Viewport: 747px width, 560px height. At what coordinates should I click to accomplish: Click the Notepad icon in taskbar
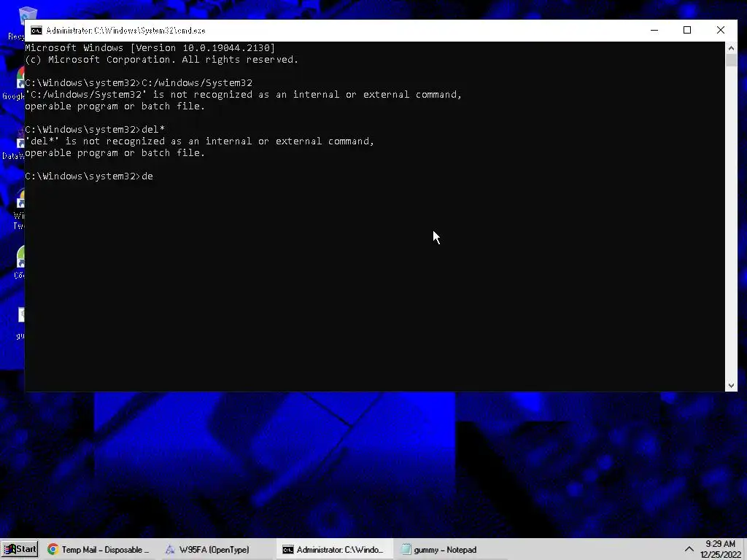point(406,550)
